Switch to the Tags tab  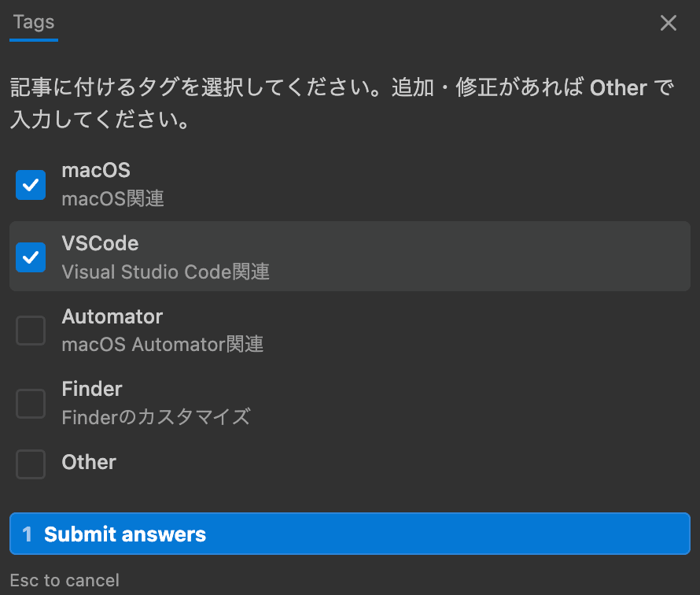coord(33,22)
